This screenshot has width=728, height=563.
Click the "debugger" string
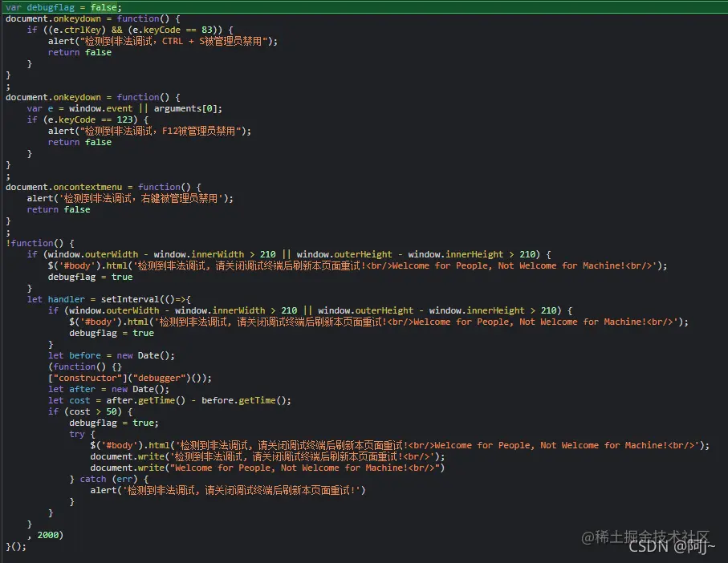click(159, 378)
